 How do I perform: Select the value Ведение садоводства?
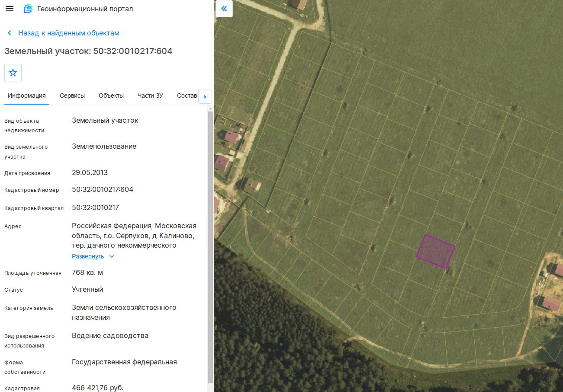tap(110, 336)
